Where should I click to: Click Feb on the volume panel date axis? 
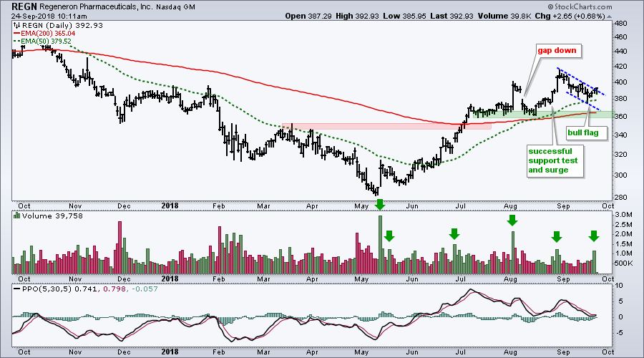coord(218,279)
